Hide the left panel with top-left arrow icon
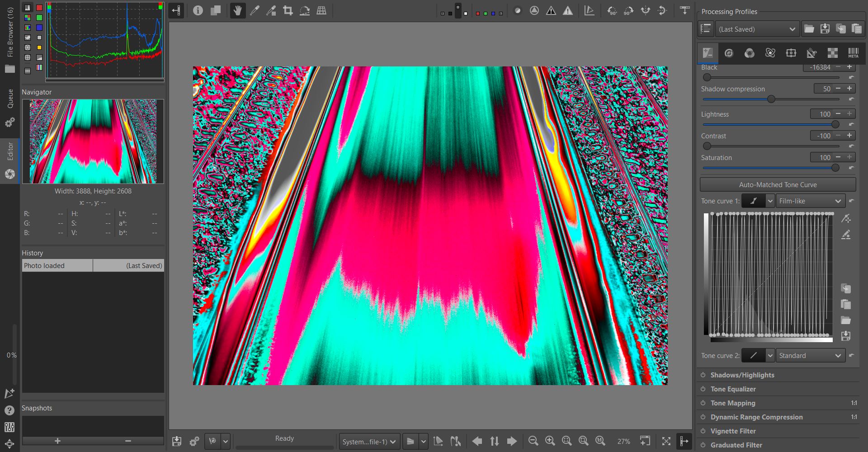868x452 pixels. (x=176, y=10)
